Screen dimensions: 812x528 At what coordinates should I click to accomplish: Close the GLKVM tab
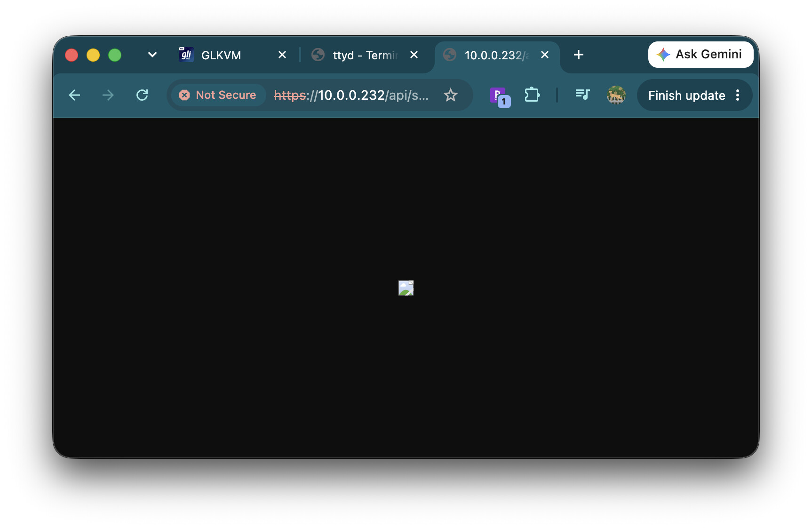pos(282,55)
